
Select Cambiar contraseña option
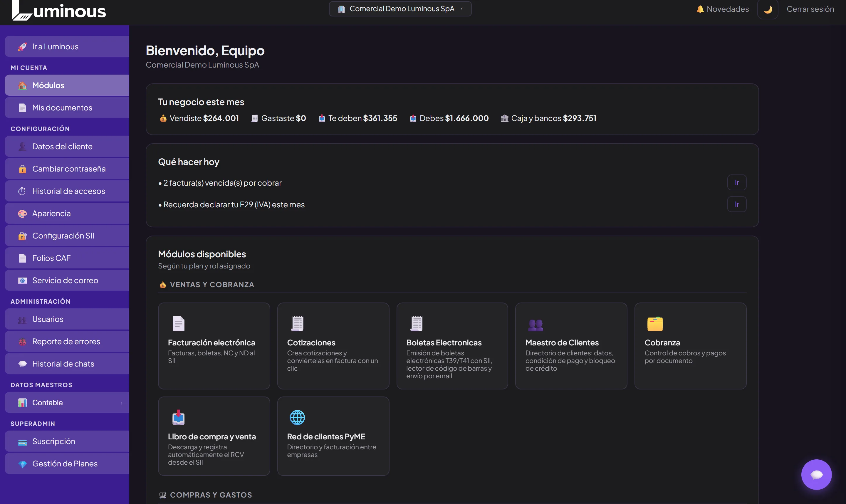pos(67,169)
